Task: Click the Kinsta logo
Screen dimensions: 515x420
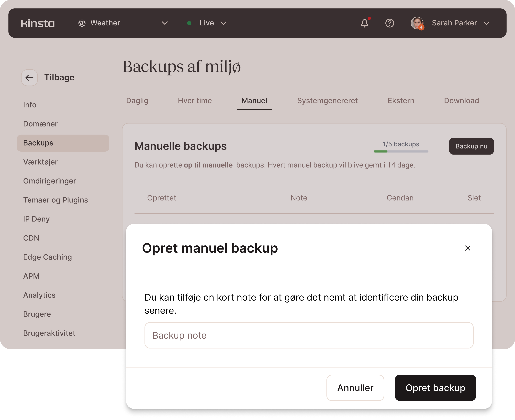Action: 38,23
